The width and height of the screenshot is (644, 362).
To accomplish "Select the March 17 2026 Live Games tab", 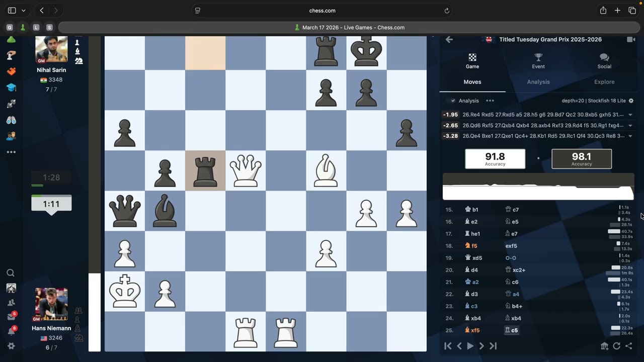I will point(350,28).
